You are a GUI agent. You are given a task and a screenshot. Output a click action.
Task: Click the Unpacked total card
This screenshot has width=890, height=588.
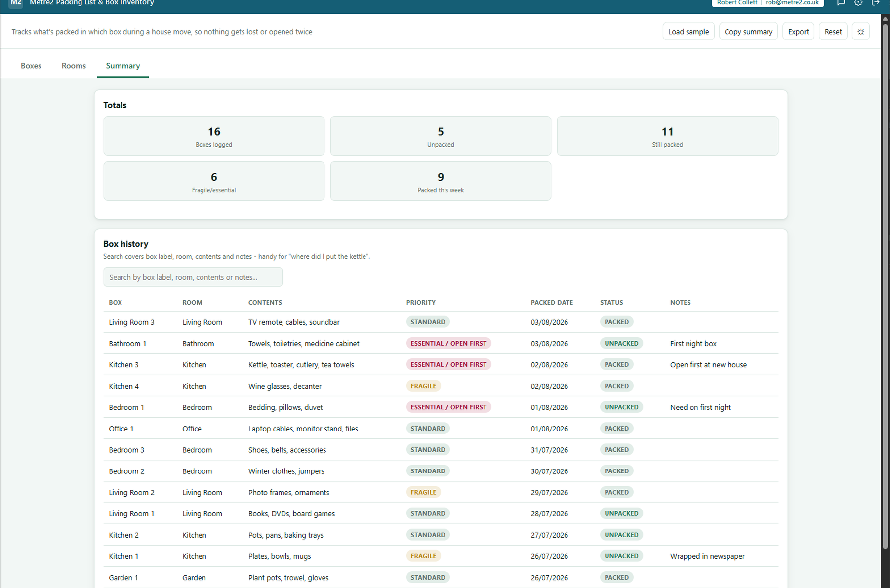tap(441, 136)
